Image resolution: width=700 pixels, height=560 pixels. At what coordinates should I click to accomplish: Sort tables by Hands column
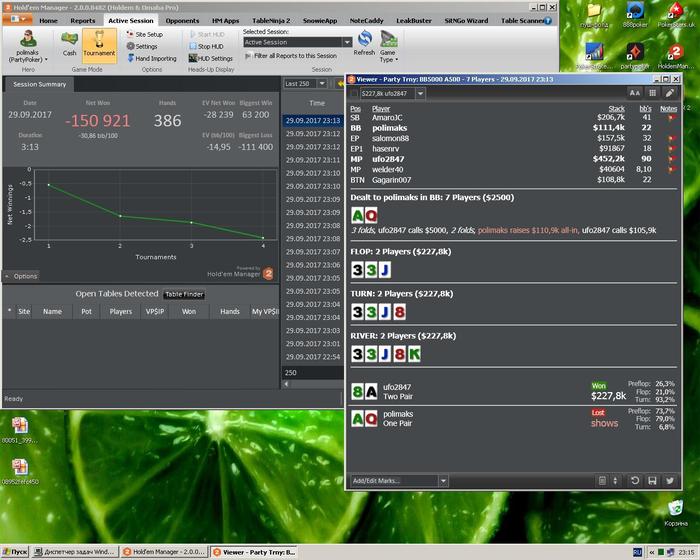point(229,311)
